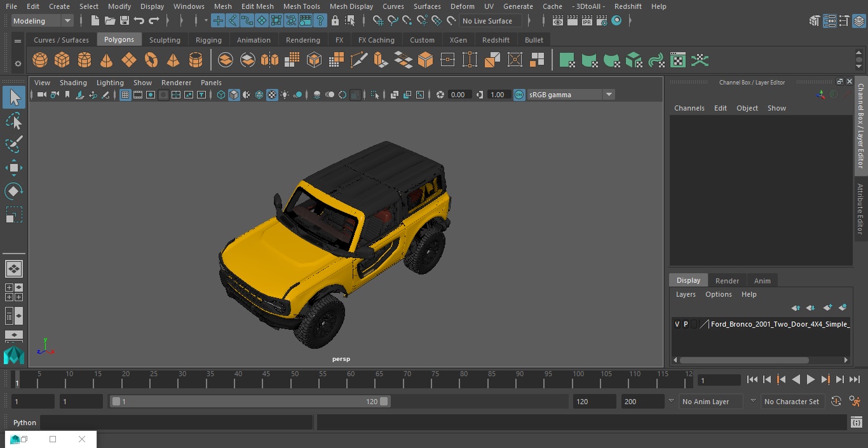Redo with the forward arrow icon
Screen dimensions: 868x448
pyautogui.click(x=154, y=21)
